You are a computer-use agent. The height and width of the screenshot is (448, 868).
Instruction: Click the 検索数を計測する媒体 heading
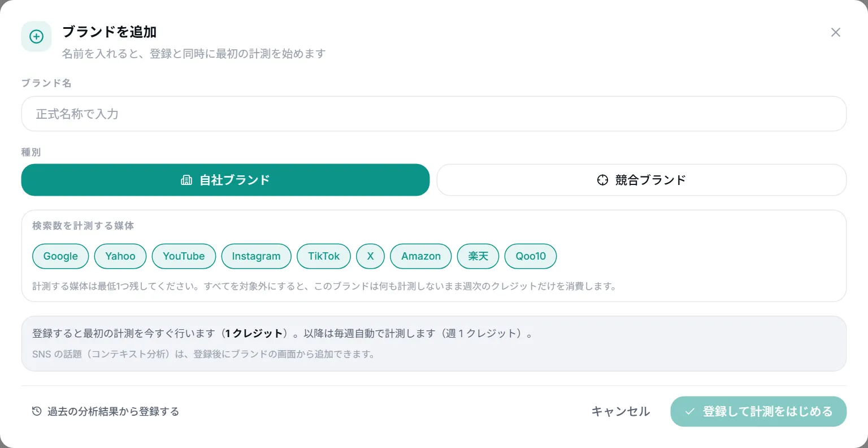83,226
